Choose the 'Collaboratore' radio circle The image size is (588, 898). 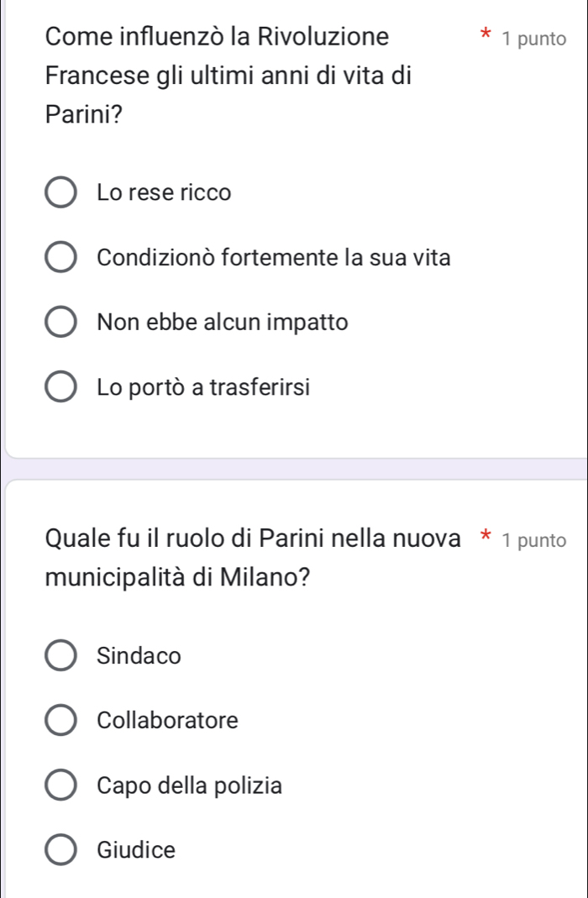click(61, 721)
